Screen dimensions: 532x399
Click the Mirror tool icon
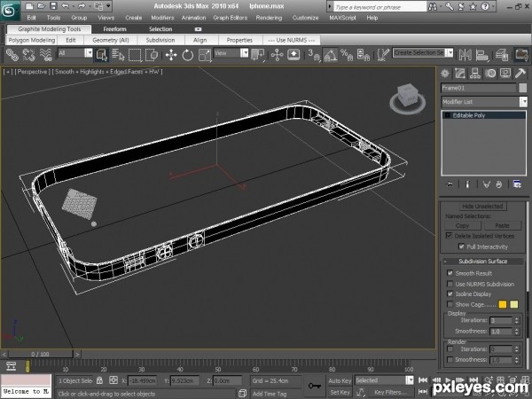pos(465,55)
